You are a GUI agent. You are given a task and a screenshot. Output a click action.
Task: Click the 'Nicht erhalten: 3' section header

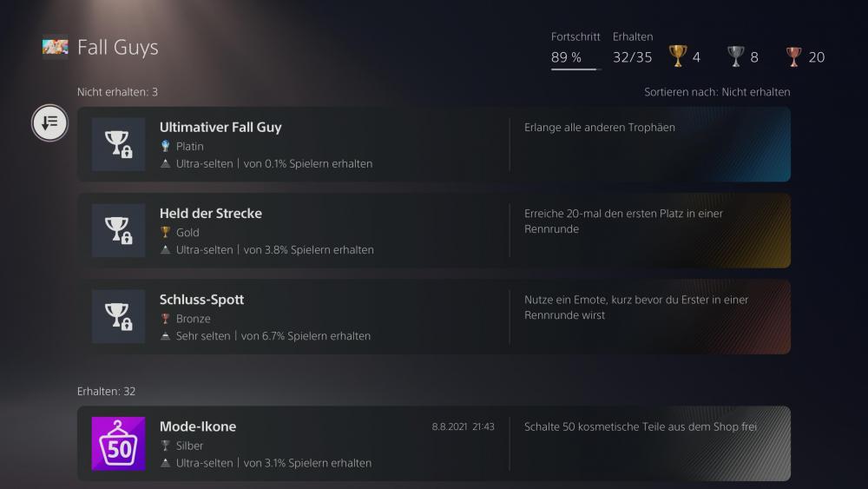117,92
